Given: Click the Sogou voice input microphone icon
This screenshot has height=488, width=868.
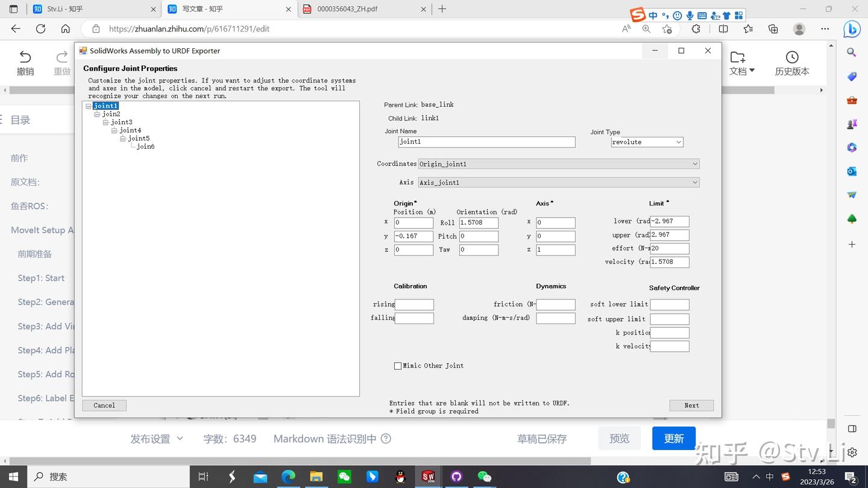Looking at the screenshot, I should 690,16.
